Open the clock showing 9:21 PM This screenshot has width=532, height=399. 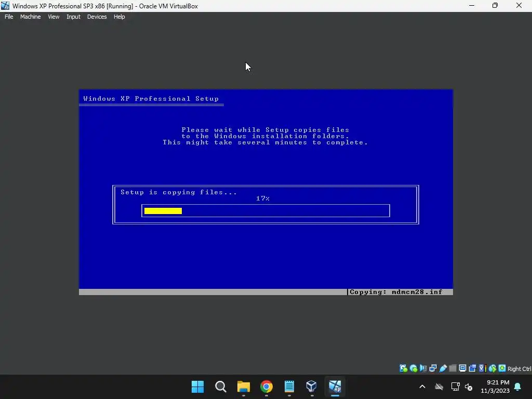point(495,387)
